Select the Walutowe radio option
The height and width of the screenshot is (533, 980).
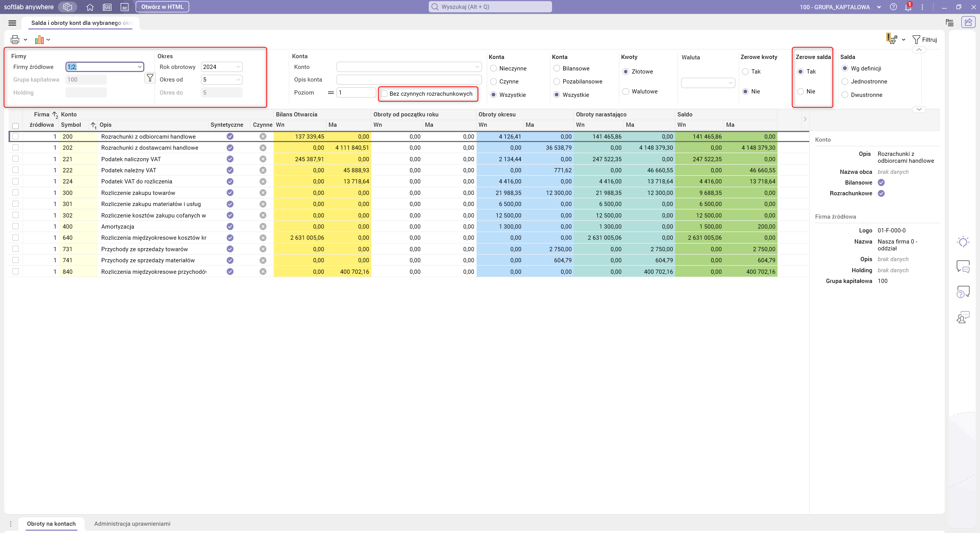(x=626, y=92)
